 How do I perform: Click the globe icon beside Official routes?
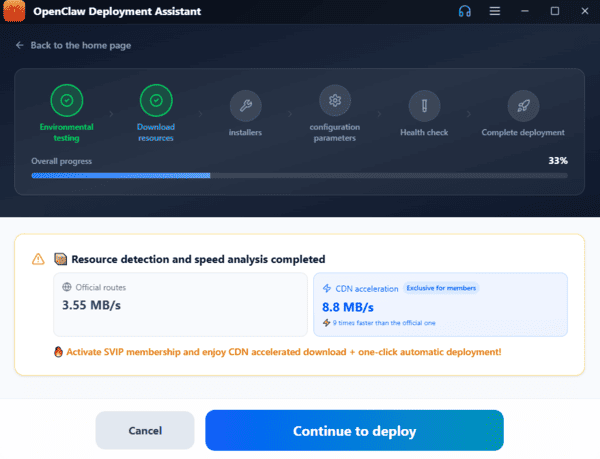click(67, 288)
